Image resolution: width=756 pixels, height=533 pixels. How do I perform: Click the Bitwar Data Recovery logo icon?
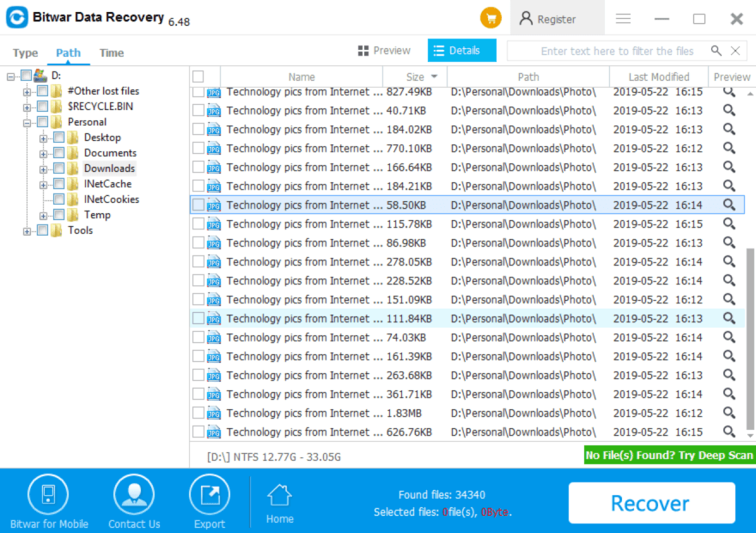[17, 17]
